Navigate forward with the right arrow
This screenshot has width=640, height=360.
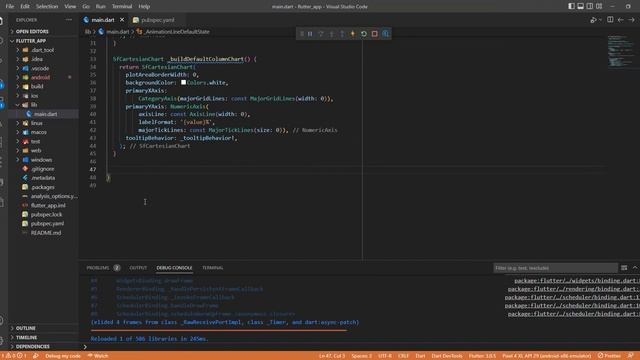(631, 20)
